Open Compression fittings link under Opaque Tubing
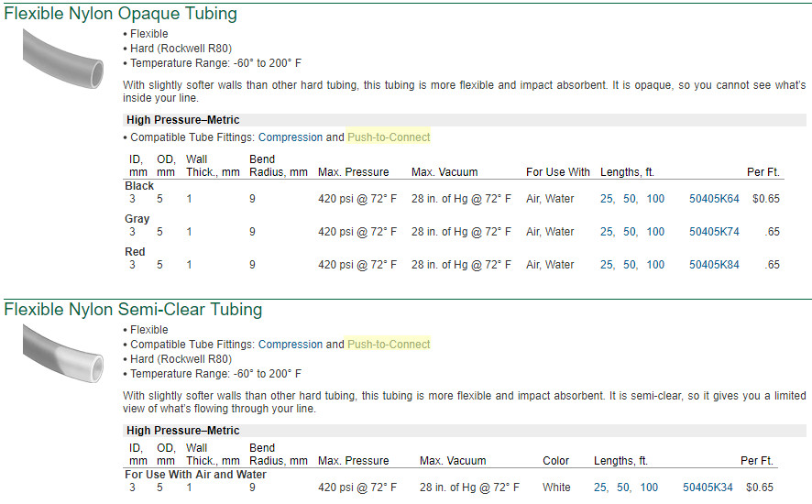The width and height of the screenshot is (812, 504). tap(290, 137)
